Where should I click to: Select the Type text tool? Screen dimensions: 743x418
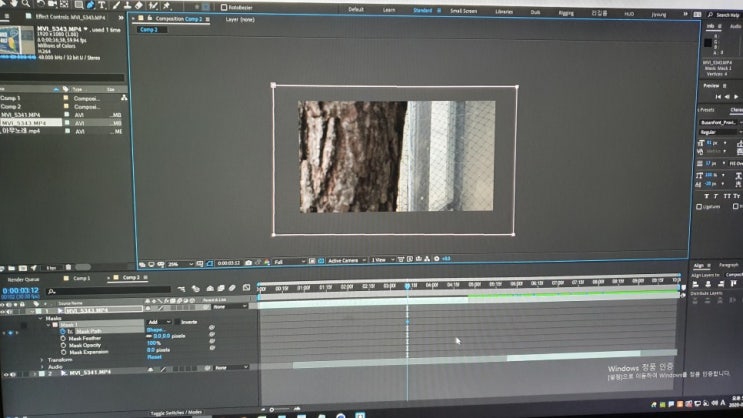click(101, 5)
